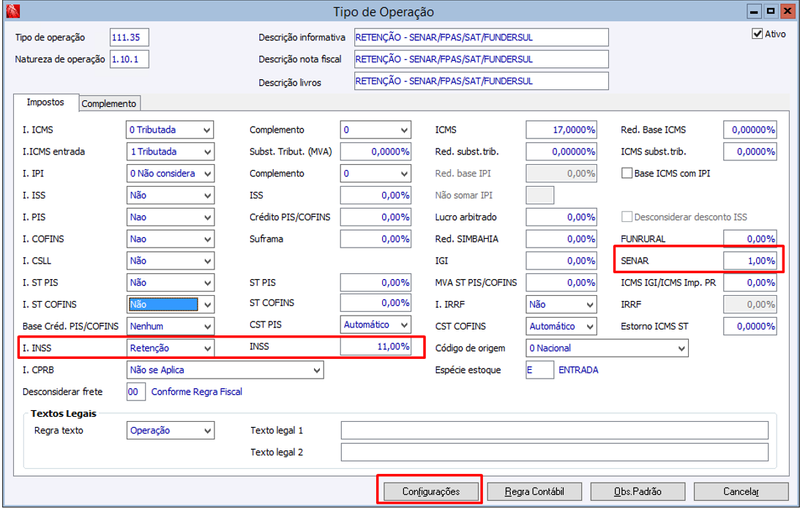Open the I. COFINS dropdown

pyautogui.click(x=170, y=239)
